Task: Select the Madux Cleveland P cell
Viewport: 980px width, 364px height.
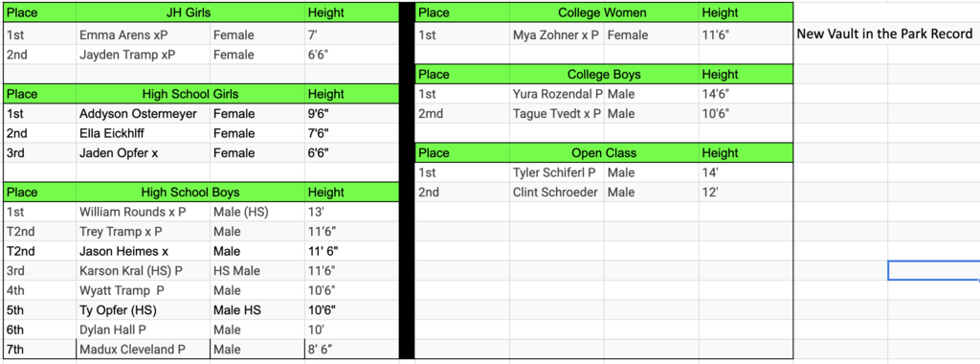Action: [x=144, y=349]
